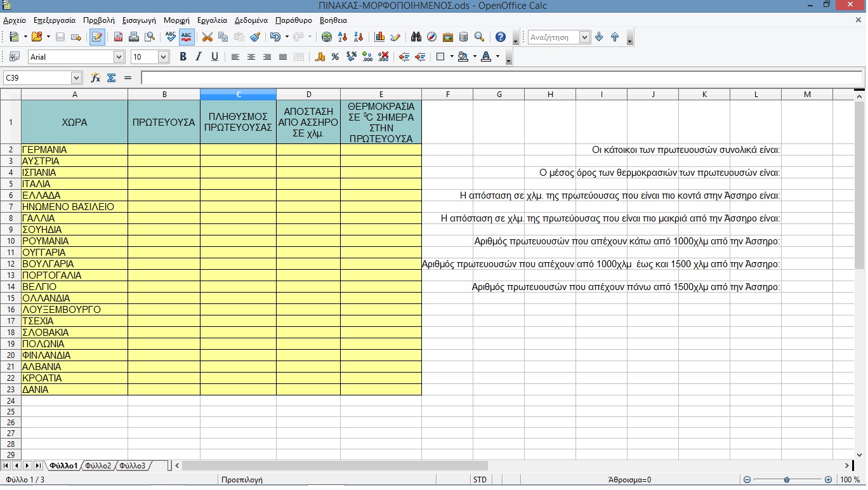868x490 pixels.
Task: Expand the Borders dropdown arrow
Action: click(x=452, y=56)
